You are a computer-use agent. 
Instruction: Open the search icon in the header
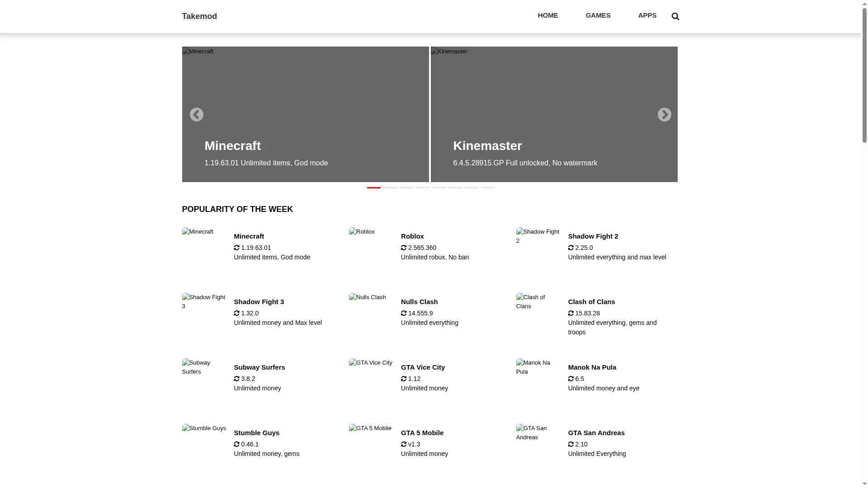coord(675,16)
